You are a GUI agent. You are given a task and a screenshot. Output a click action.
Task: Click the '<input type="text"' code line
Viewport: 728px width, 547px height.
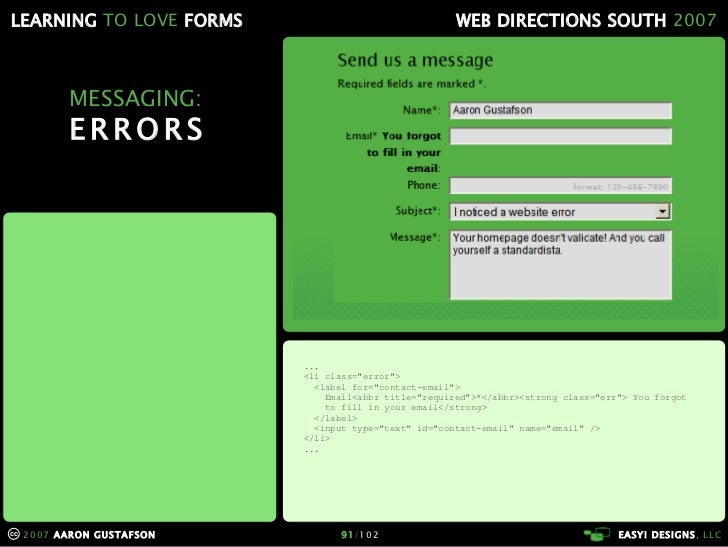tap(457, 428)
